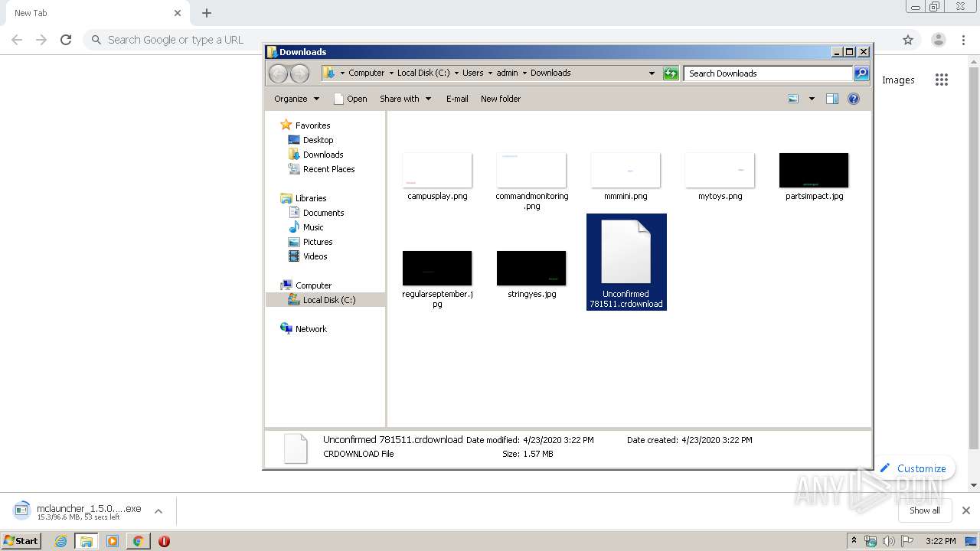Open the view options dropdown arrow
The height and width of the screenshot is (551, 980).
[812, 99]
